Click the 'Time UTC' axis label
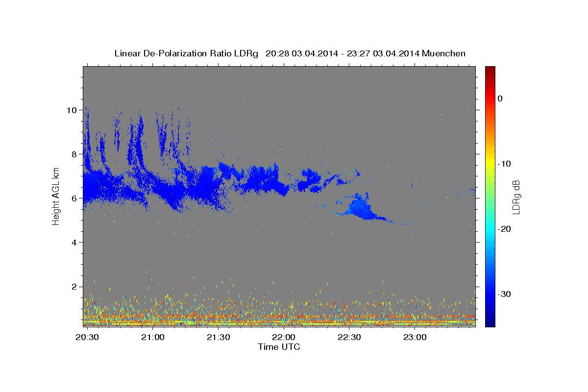Viewport: 588px width, 392px height. click(279, 347)
